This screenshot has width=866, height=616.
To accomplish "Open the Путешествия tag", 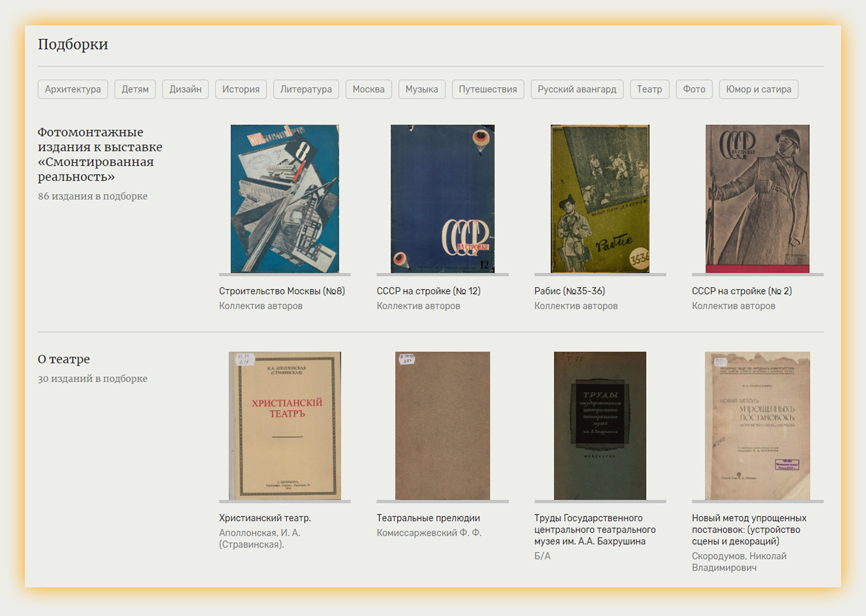I will click(x=488, y=89).
